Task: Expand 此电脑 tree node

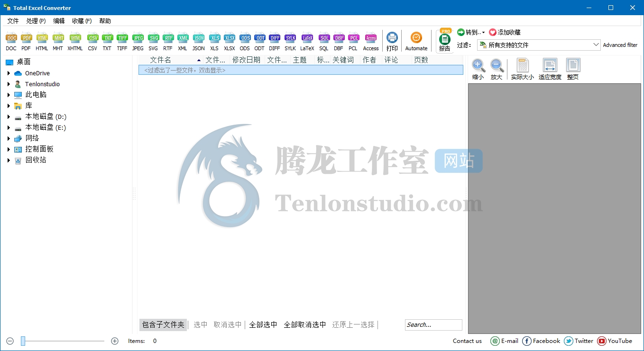Action: 9,95
